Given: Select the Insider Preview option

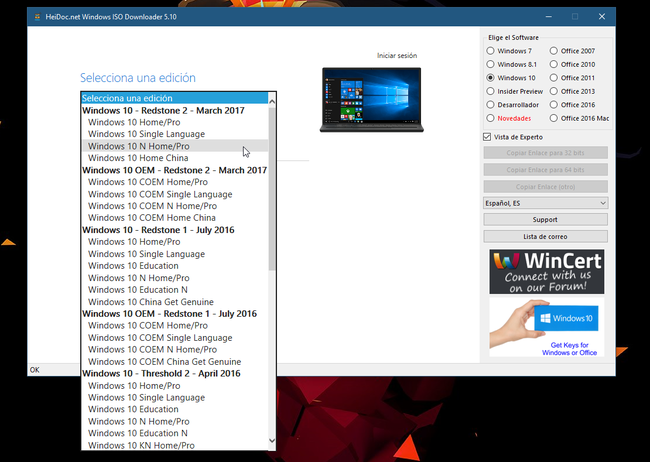Looking at the screenshot, I should 489,91.
